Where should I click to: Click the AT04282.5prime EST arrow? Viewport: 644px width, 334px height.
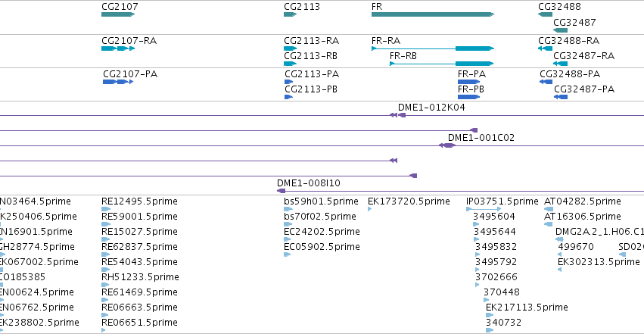pos(549,209)
